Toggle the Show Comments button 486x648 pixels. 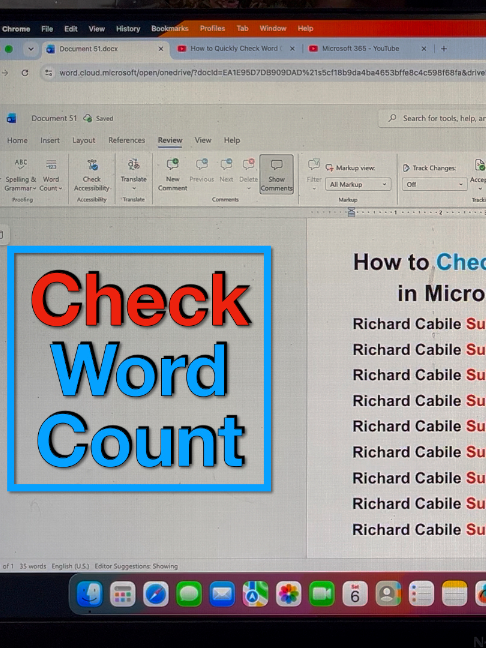276,174
